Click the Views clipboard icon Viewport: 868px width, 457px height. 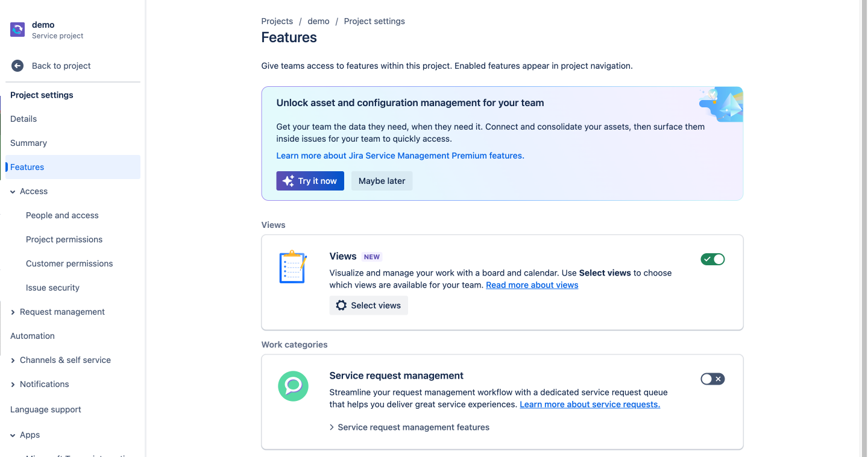293,267
